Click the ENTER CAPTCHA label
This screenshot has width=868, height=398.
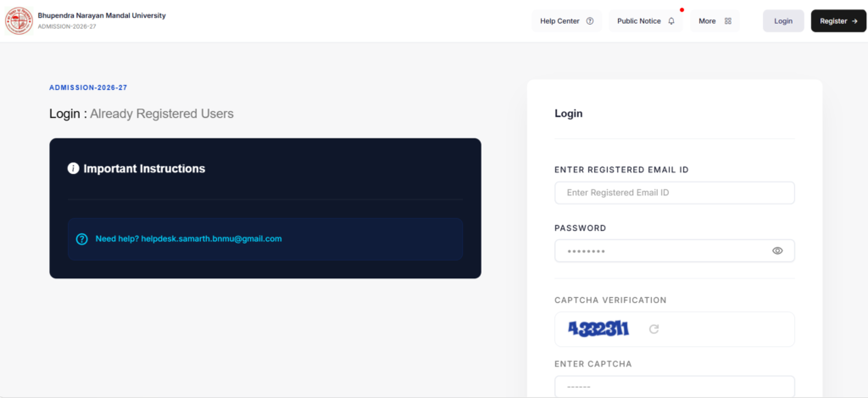coord(593,364)
